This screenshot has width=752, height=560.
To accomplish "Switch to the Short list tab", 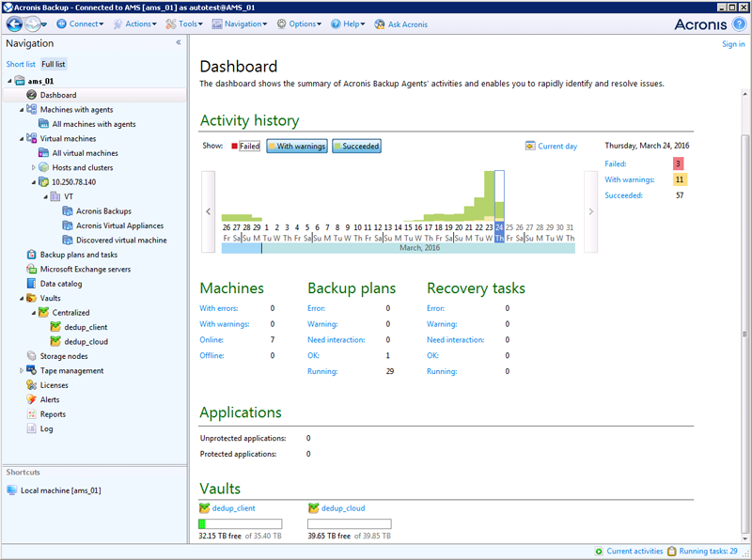I will [21, 64].
